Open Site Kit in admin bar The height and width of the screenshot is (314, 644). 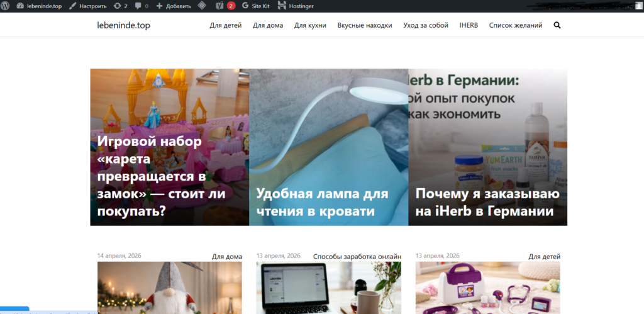(x=256, y=6)
